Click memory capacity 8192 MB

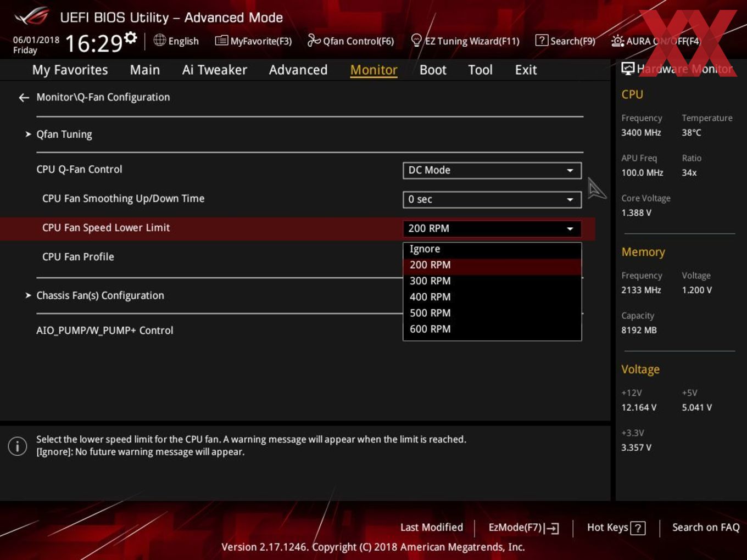[639, 331]
